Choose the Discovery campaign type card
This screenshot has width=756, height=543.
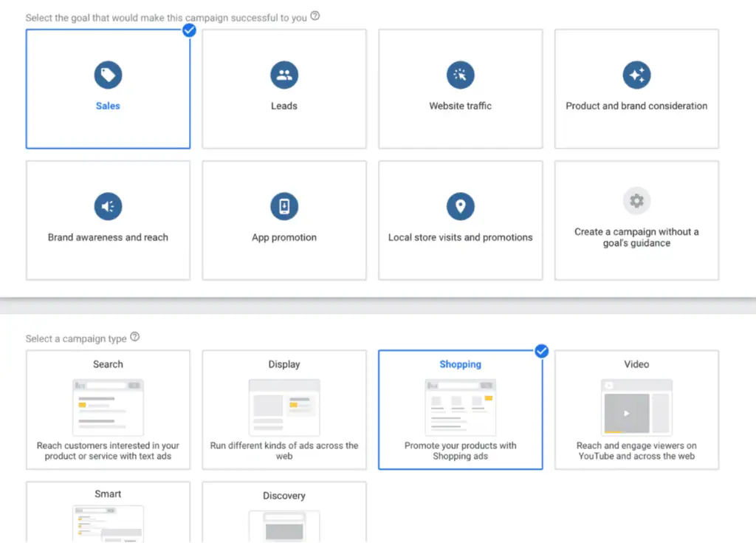[284, 513]
